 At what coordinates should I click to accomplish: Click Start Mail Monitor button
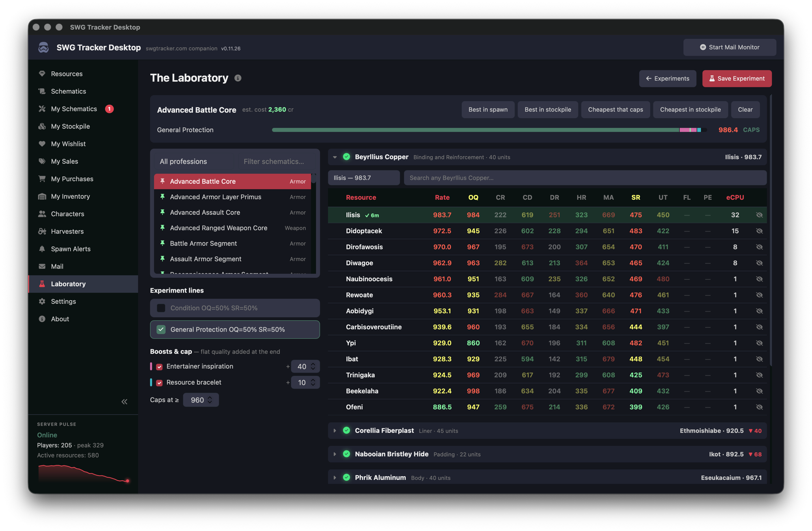730,47
